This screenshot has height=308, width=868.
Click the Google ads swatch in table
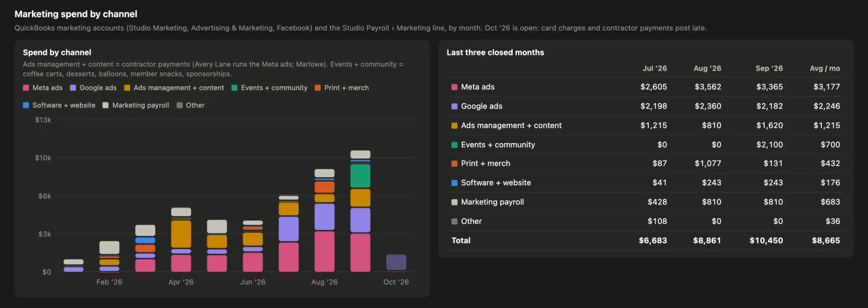click(x=455, y=106)
